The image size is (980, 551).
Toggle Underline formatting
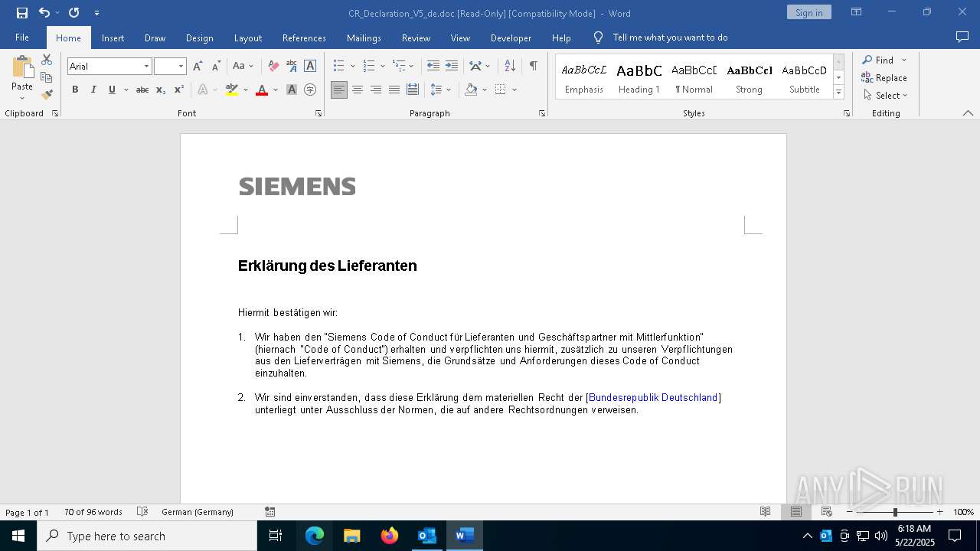pos(112,90)
